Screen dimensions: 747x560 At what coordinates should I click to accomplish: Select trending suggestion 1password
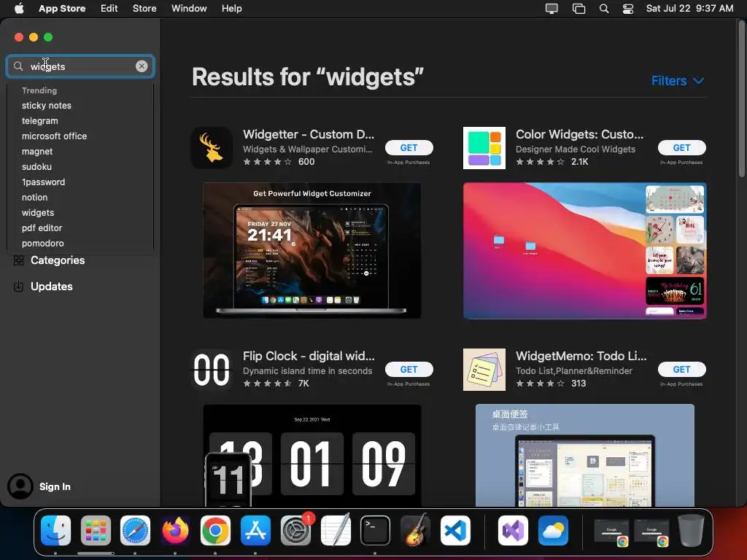click(x=43, y=182)
